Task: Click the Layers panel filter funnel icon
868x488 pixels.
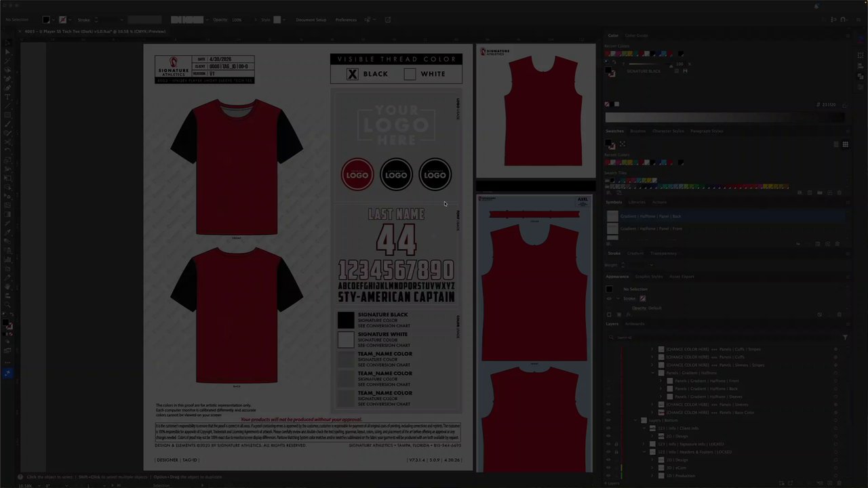Action: click(845, 337)
